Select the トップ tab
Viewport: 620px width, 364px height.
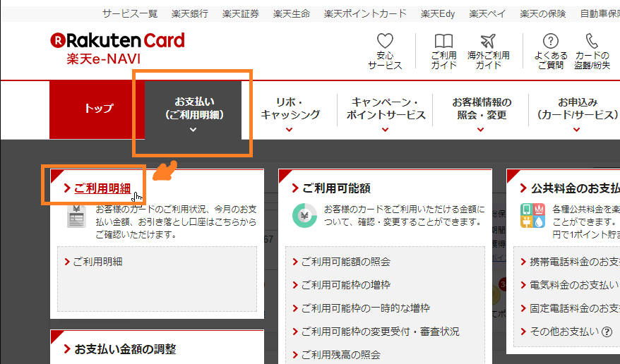[97, 109]
